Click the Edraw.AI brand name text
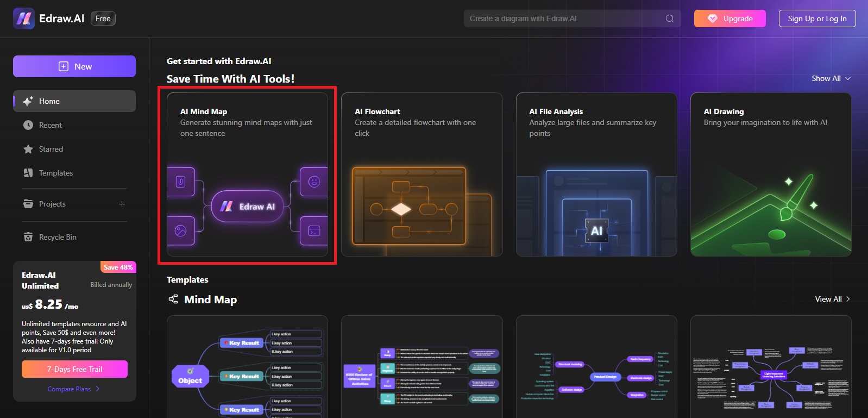 [x=62, y=18]
